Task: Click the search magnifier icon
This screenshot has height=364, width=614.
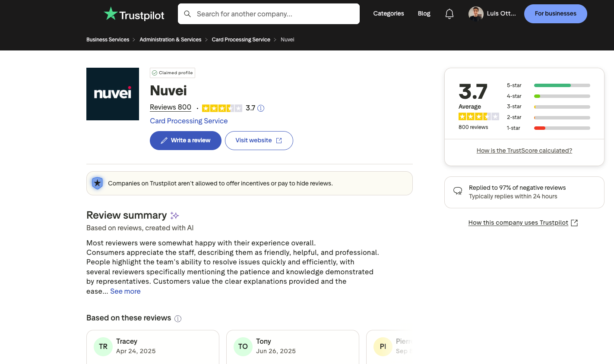Action: pos(187,14)
